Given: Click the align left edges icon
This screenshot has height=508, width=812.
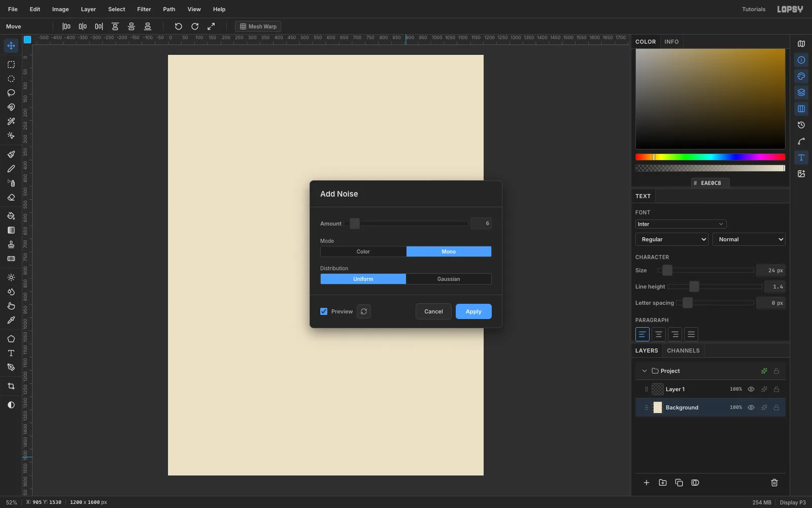Looking at the screenshot, I should 66,26.
